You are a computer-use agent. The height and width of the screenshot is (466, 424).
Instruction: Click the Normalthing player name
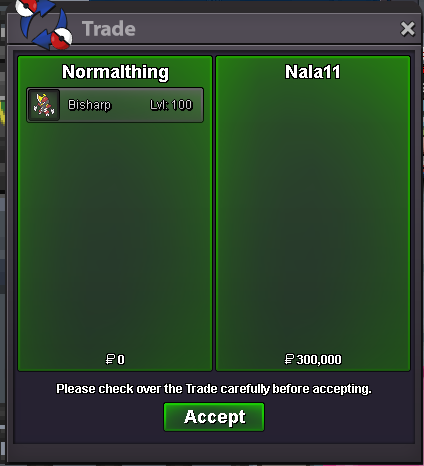coord(115,72)
